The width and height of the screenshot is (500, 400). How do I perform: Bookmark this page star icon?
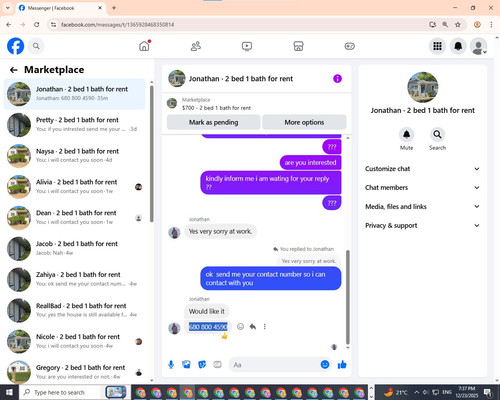pyautogui.click(x=458, y=25)
